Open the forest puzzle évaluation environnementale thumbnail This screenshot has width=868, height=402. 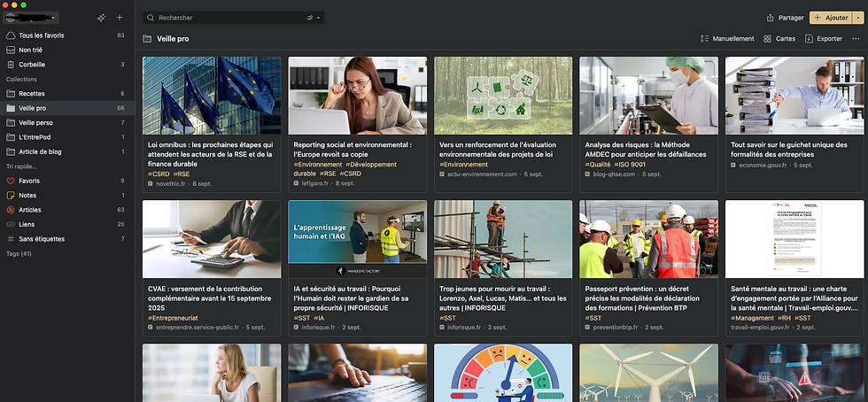point(503,96)
